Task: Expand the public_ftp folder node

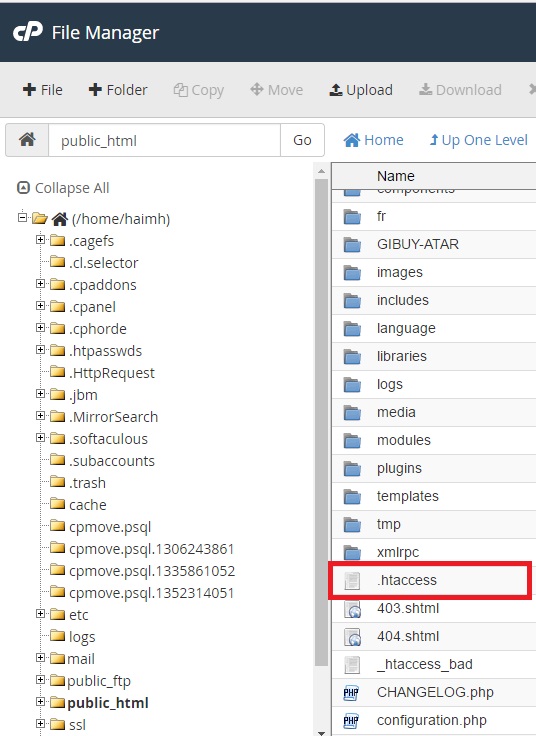Action: [x=40, y=680]
